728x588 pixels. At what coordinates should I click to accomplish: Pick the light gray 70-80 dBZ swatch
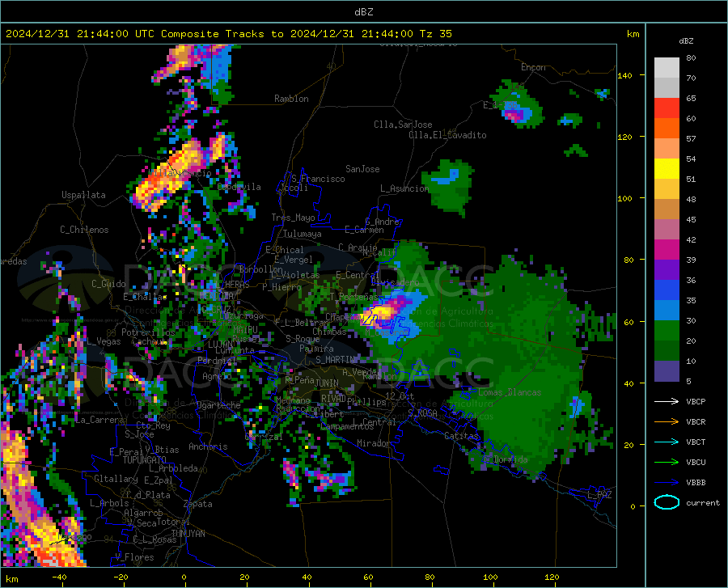(667, 68)
